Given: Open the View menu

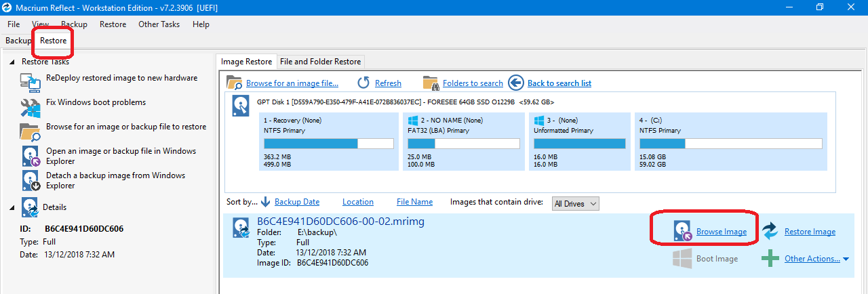Looking at the screenshot, I should coord(40,24).
